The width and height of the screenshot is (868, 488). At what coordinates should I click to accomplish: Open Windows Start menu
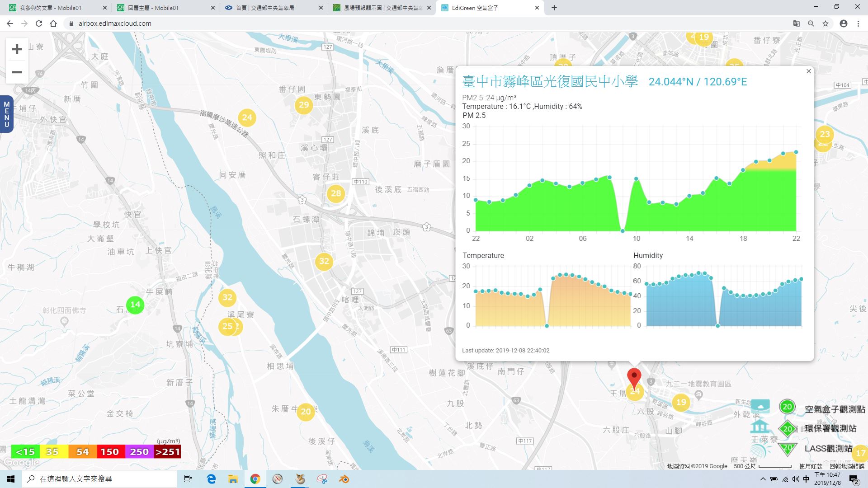[x=11, y=479]
